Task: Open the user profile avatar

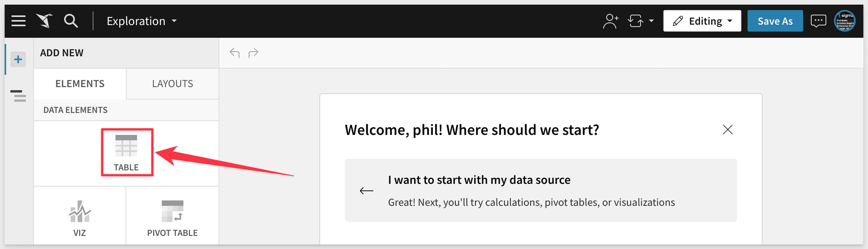Action: (845, 21)
